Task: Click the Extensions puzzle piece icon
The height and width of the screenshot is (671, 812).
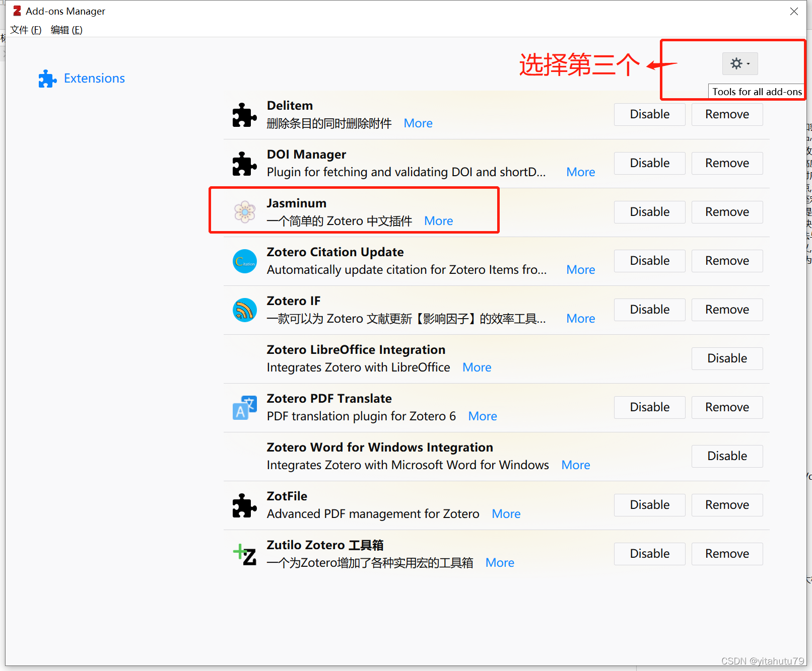Action: 48,79
